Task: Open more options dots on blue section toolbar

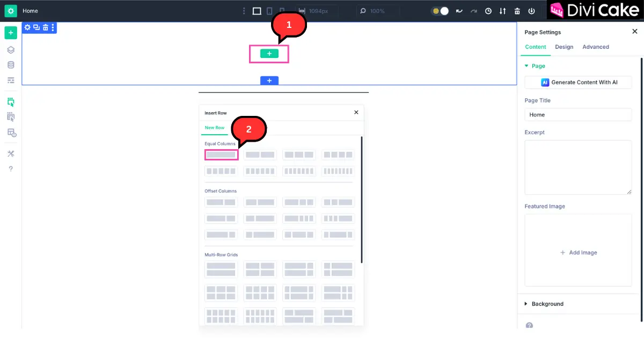Action: pos(53,27)
